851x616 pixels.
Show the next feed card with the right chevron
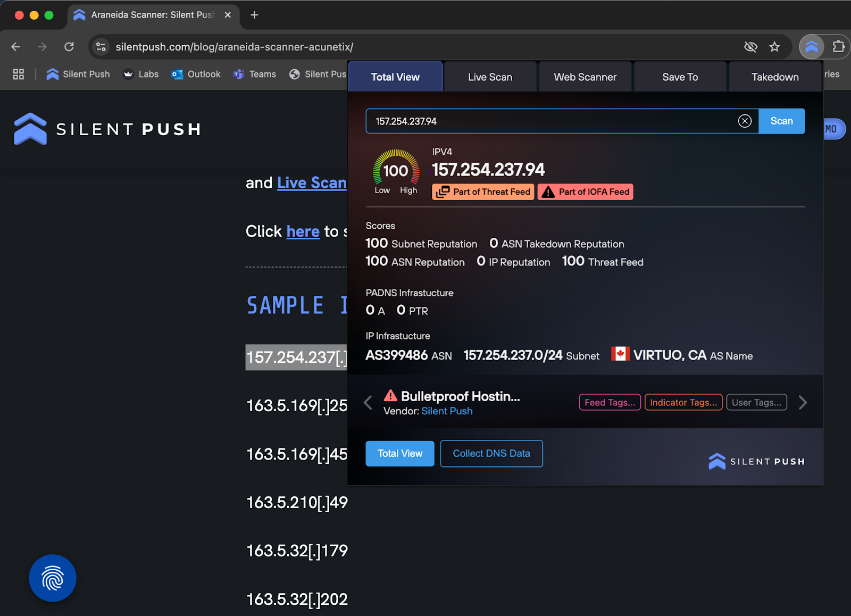[x=803, y=403]
